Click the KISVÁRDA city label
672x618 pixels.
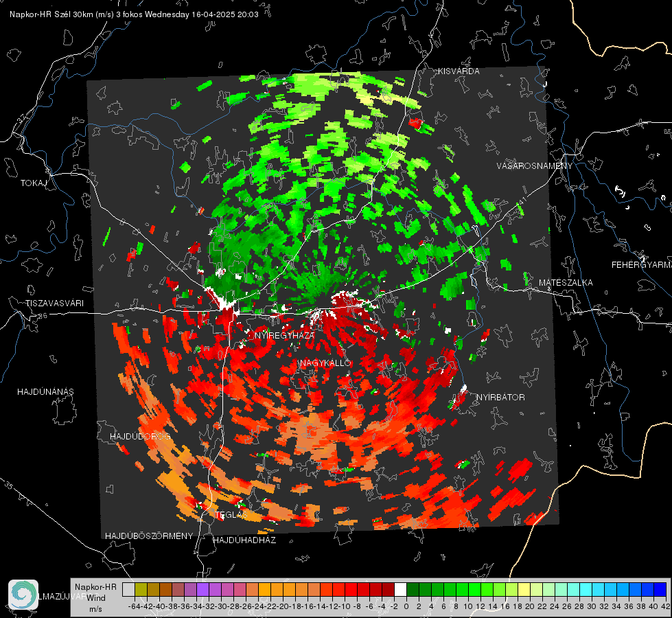tap(459, 71)
